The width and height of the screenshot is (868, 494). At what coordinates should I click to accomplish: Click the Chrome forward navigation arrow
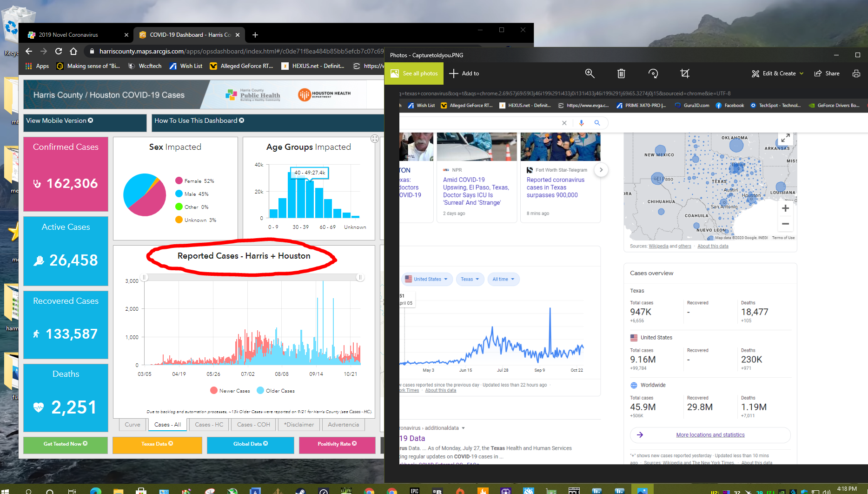(x=44, y=51)
